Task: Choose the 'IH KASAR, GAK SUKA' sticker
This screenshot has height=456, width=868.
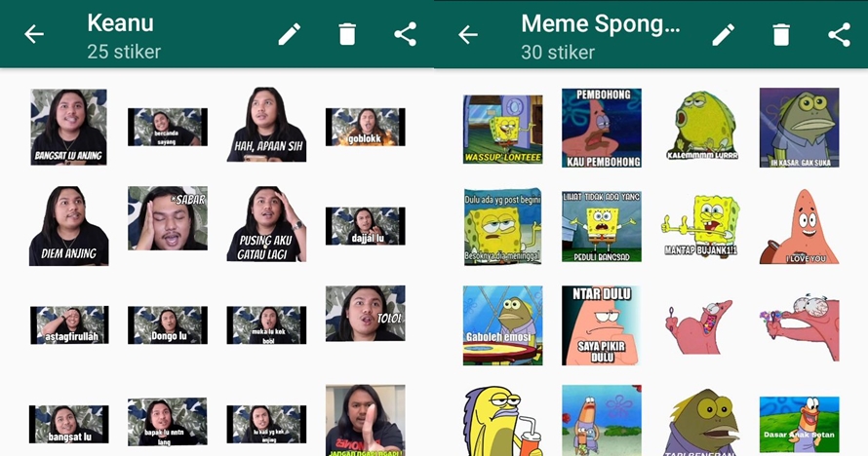Action: click(x=800, y=128)
